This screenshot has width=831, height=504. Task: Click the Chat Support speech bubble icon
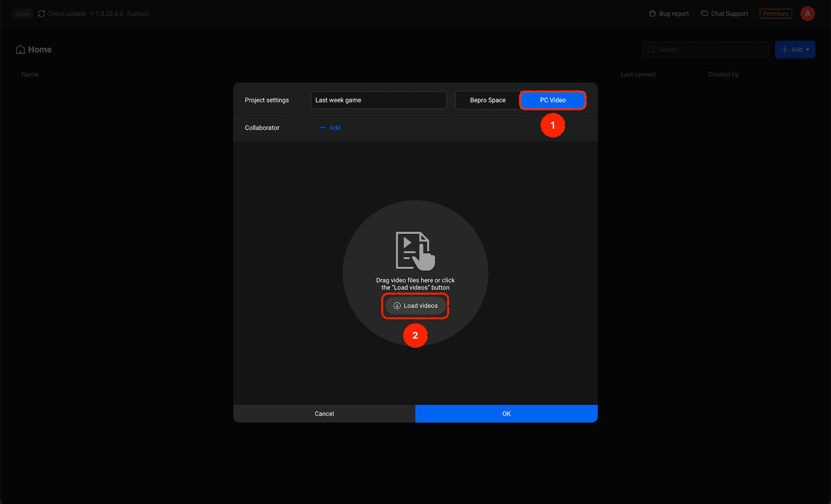pyautogui.click(x=704, y=14)
